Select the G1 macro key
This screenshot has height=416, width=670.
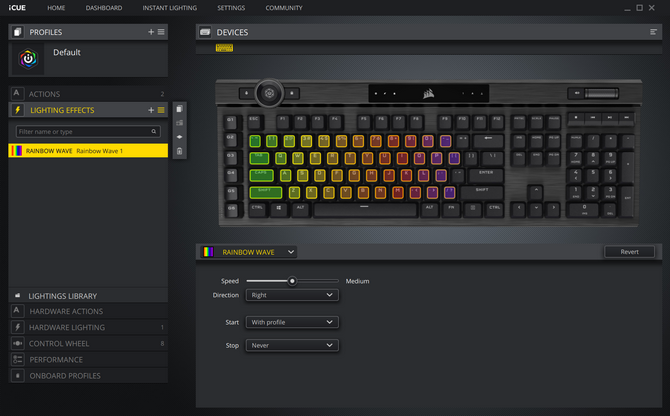click(231, 121)
